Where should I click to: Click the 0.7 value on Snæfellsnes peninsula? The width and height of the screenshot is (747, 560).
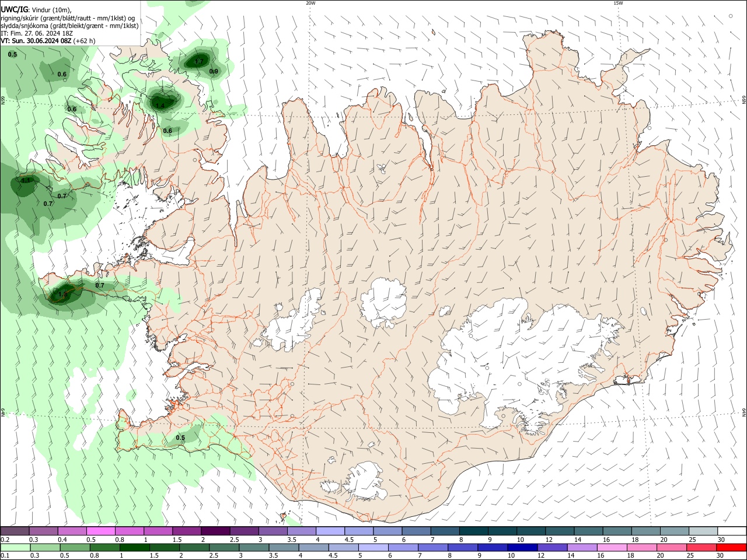pos(100,285)
